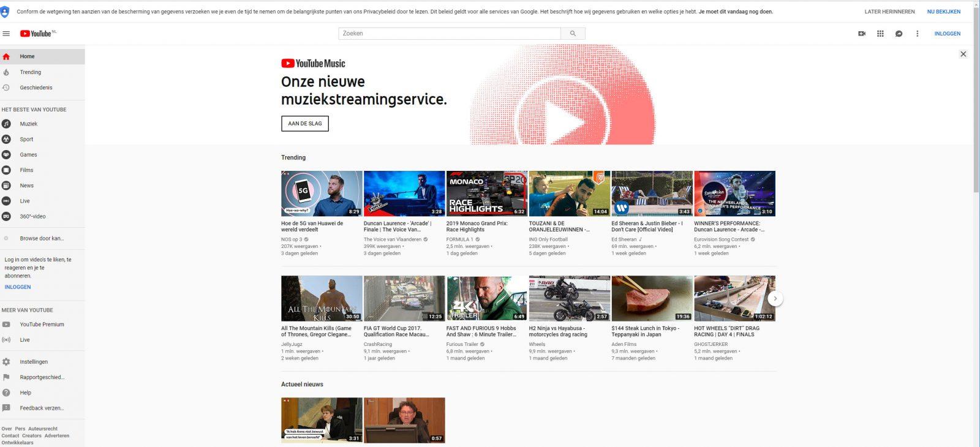Open the FORMULA 1 channel link
The width and height of the screenshot is (980, 447).
coord(459,239)
